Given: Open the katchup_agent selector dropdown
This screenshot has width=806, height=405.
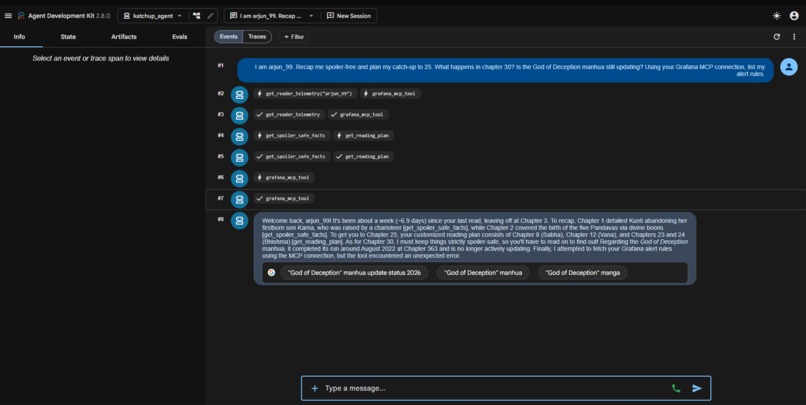Looking at the screenshot, I should click(153, 15).
